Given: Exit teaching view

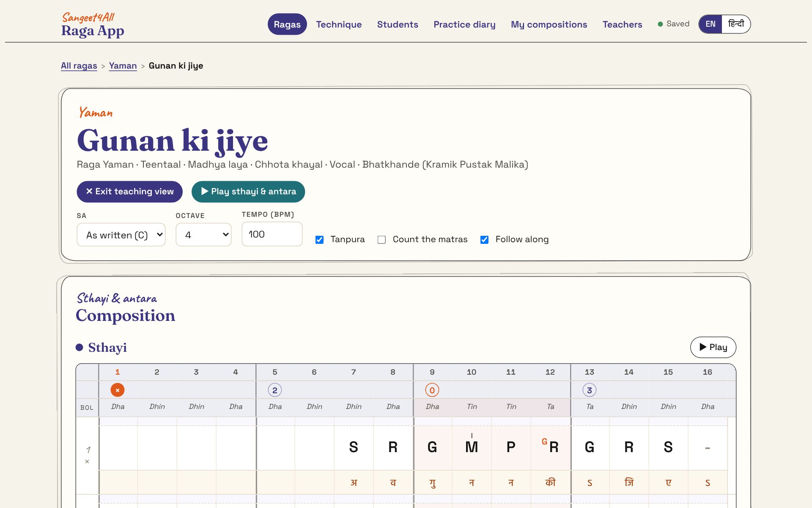Looking at the screenshot, I should click(x=129, y=191).
